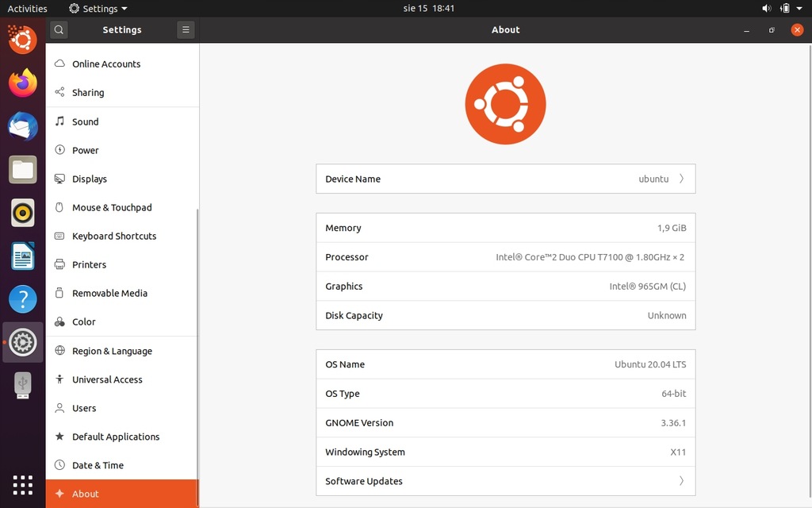Click the Color icon in sidebar
The height and width of the screenshot is (508, 812).
click(60, 322)
